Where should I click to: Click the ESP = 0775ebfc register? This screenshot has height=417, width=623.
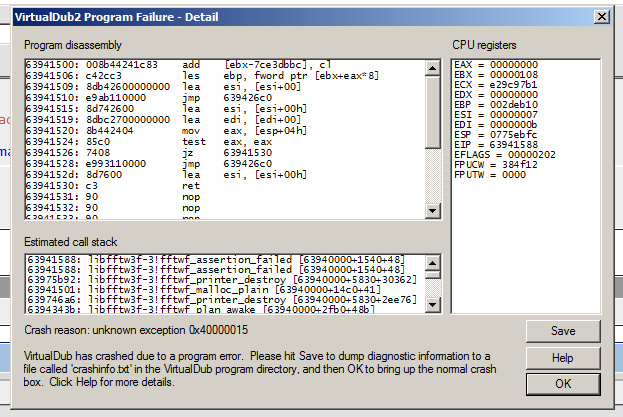(496, 135)
